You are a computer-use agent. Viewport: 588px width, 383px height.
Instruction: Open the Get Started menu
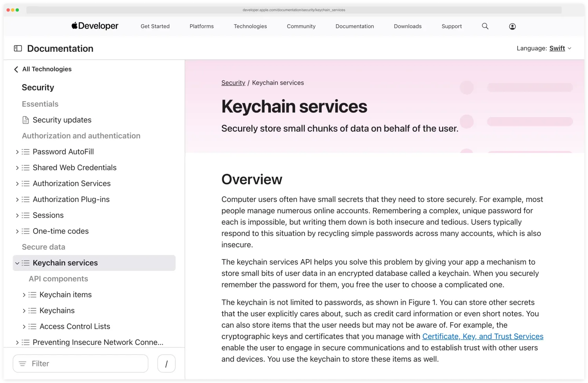coord(155,26)
